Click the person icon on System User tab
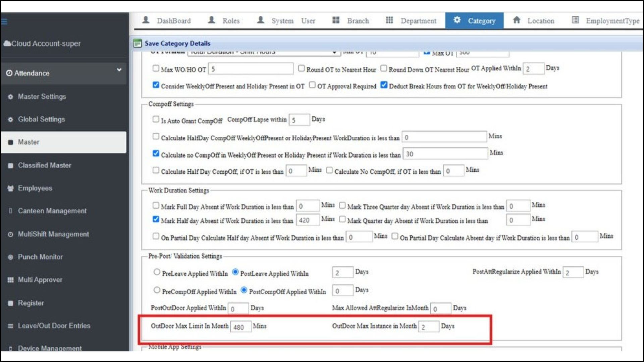Screen dimensions: 644x362 pyautogui.click(x=261, y=20)
